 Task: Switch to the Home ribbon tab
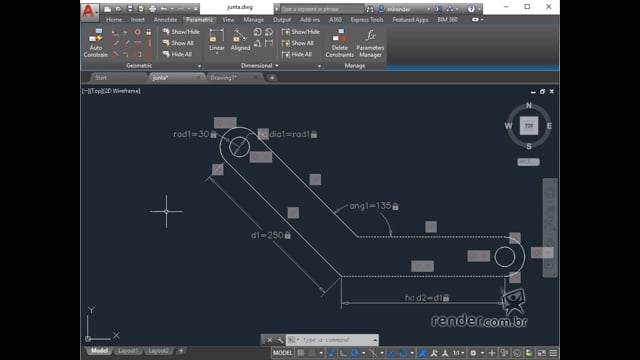coord(114,20)
